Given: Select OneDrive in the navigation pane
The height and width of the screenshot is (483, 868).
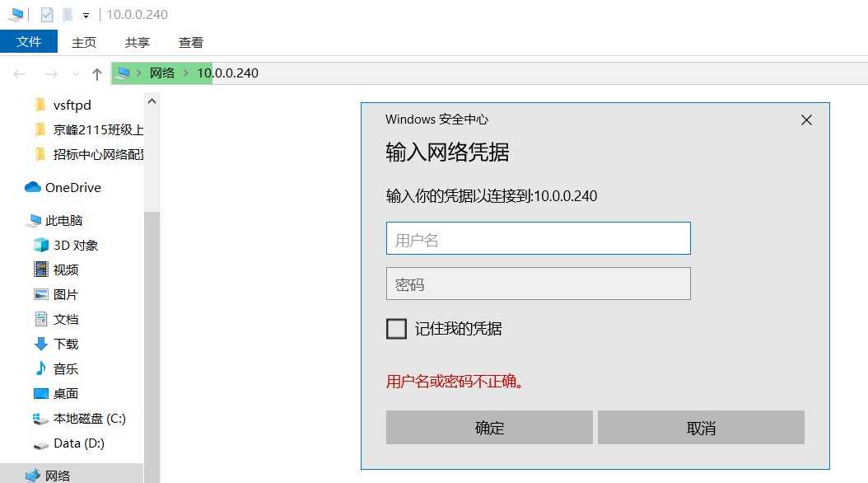Looking at the screenshot, I should [73, 187].
